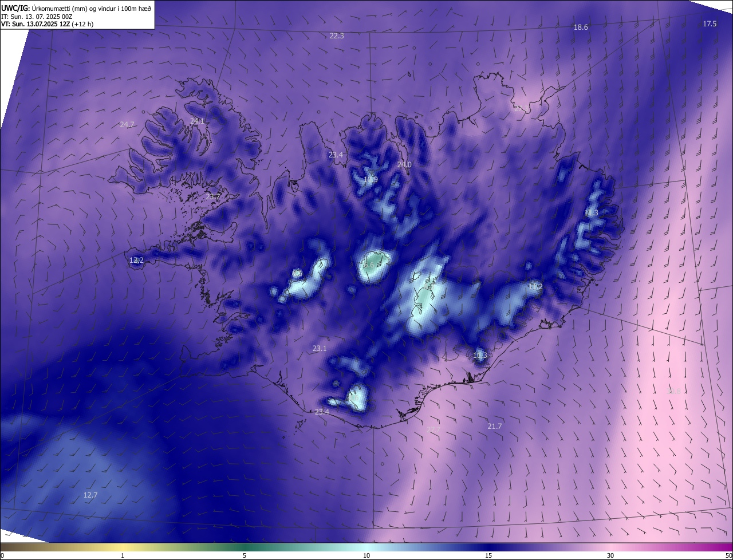733x560 pixels.
Task: Click the 0 tick label on the colorbar
Action: pyautogui.click(x=2, y=555)
